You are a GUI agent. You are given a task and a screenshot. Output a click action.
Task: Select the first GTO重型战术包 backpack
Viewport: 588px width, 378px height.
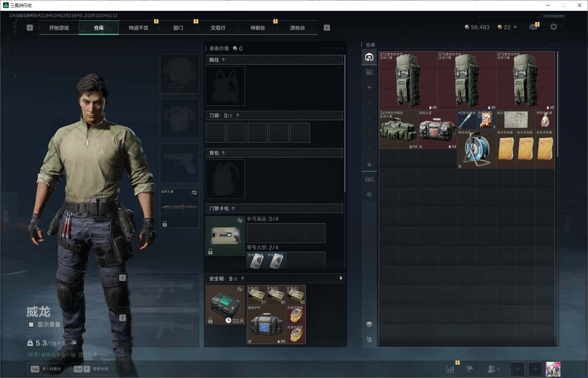coord(408,80)
